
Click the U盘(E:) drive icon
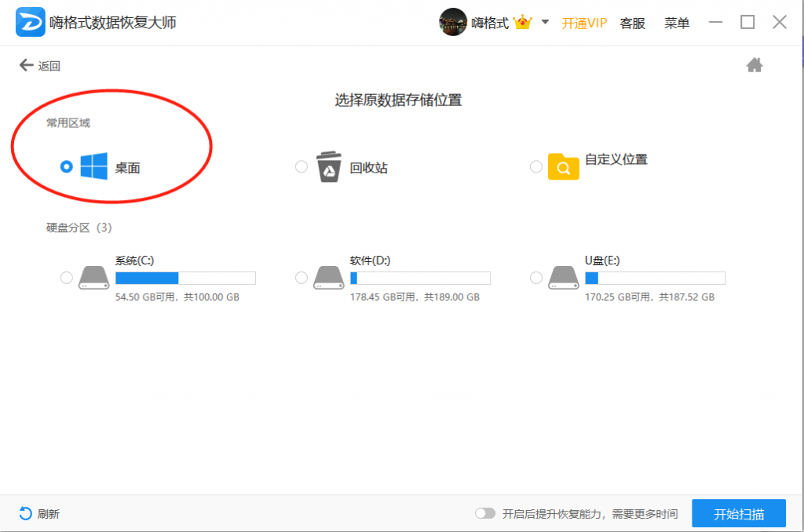point(563,277)
